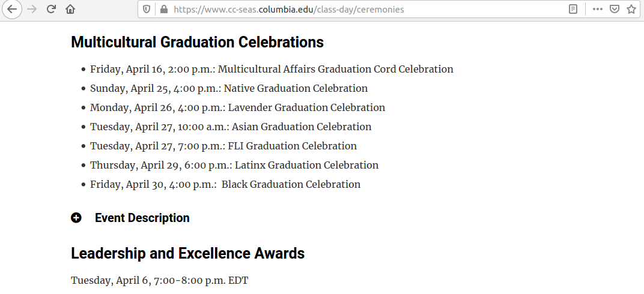Bookmark this page with star
The image size is (644, 294).
click(631, 9)
